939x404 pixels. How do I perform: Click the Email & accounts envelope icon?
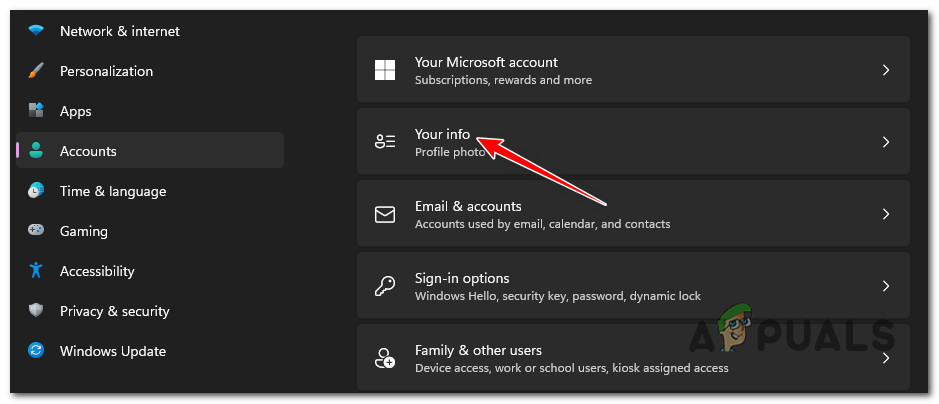pyautogui.click(x=385, y=214)
